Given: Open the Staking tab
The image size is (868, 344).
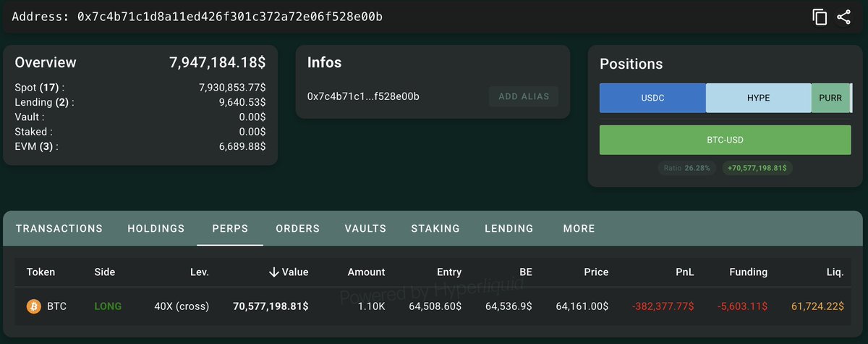Looking at the screenshot, I should [x=435, y=228].
